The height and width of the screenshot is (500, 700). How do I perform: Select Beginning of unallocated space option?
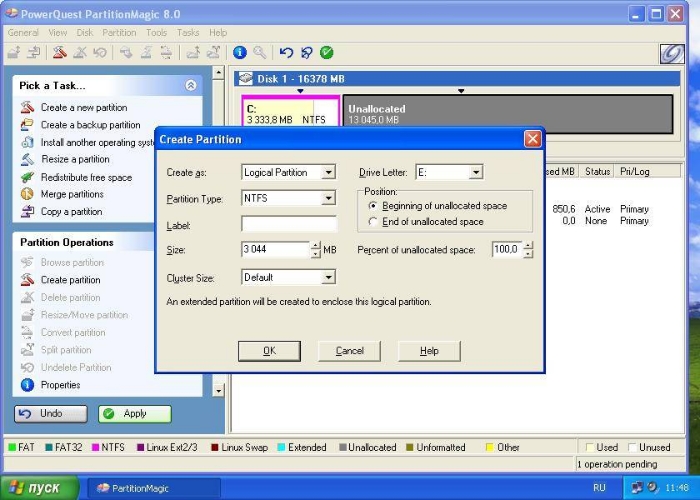(x=374, y=206)
